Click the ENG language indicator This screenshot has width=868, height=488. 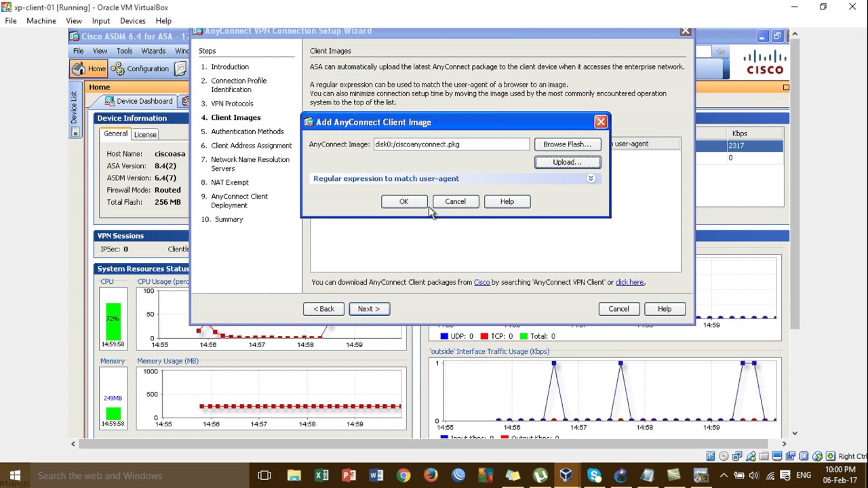tap(804, 476)
